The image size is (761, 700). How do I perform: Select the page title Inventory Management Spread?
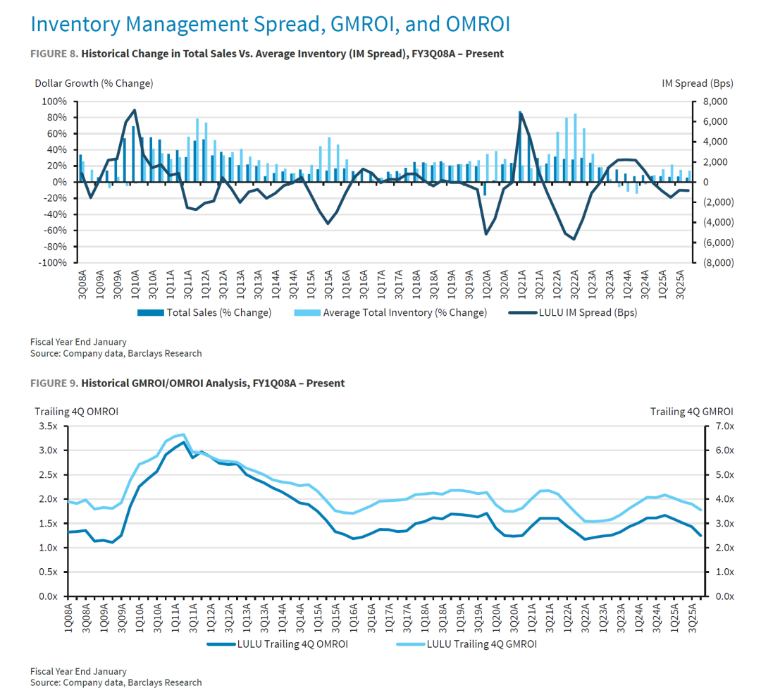(x=270, y=24)
